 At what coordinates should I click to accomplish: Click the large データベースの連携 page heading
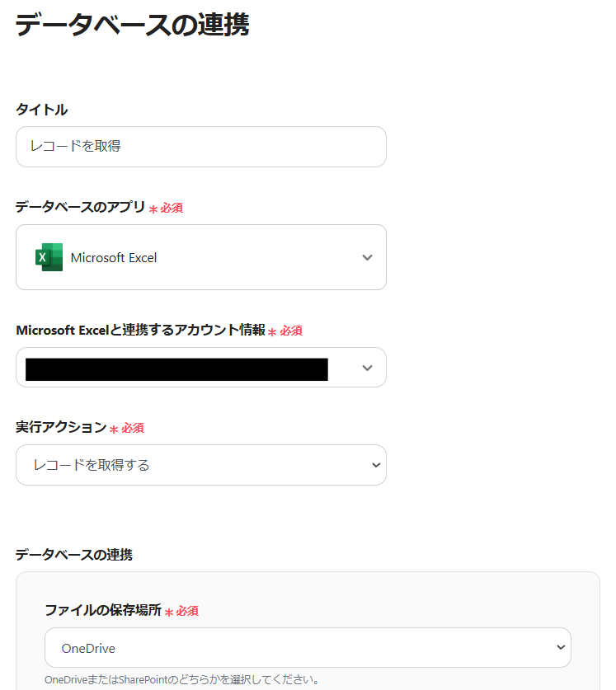(x=132, y=26)
